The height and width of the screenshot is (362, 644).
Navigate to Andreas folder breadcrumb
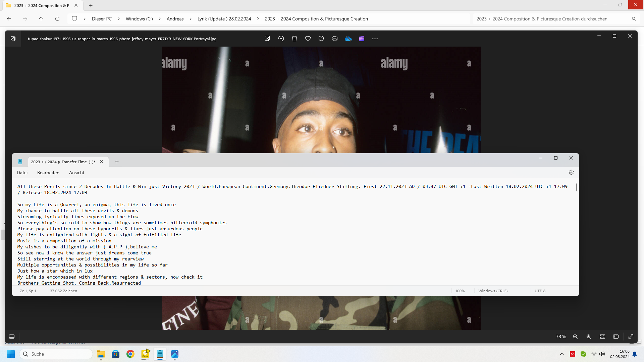tap(175, 19)
